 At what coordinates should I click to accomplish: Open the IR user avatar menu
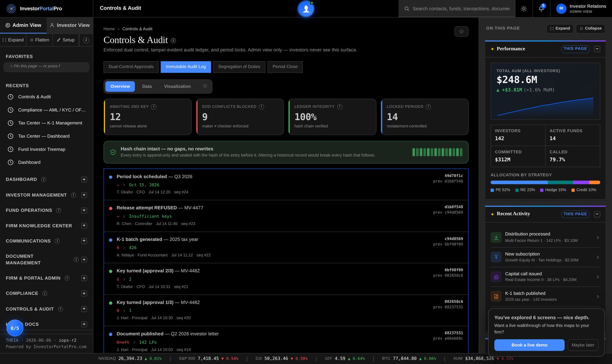tap(561, 9)
